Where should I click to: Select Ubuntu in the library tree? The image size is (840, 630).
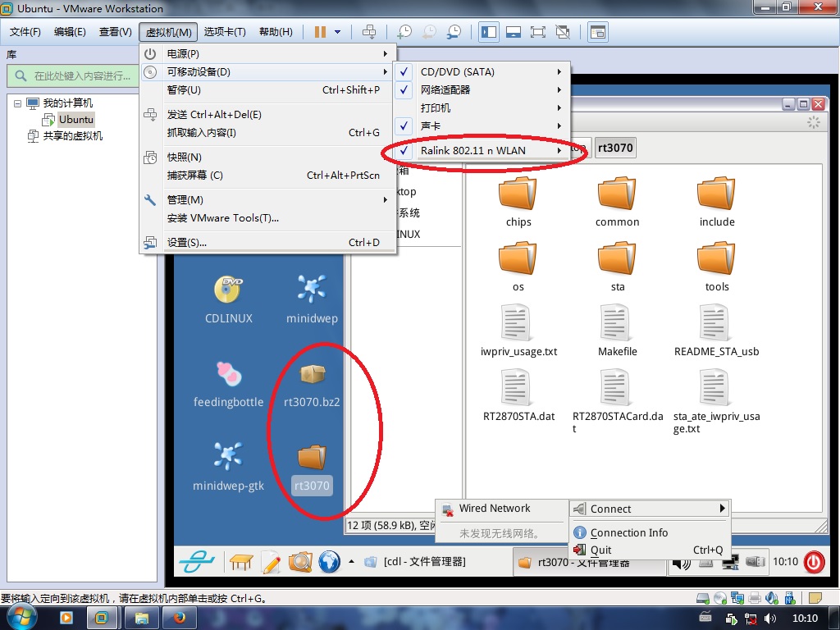coord(76,120)
